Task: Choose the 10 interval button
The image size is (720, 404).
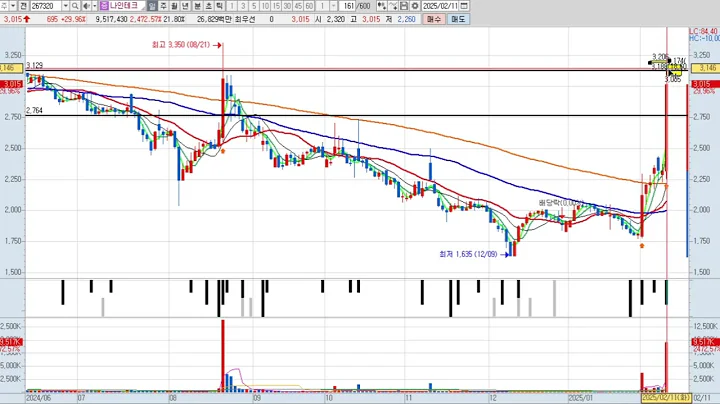Action: pos(265,6)
